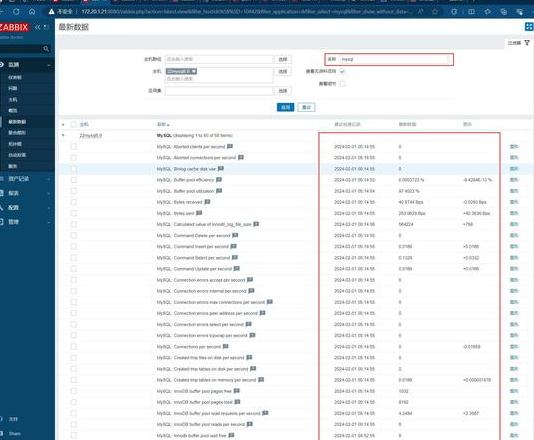Sort the table by the 名称 column header
Image resolution: width=534 pixels, height=440 pixels.
163,124
